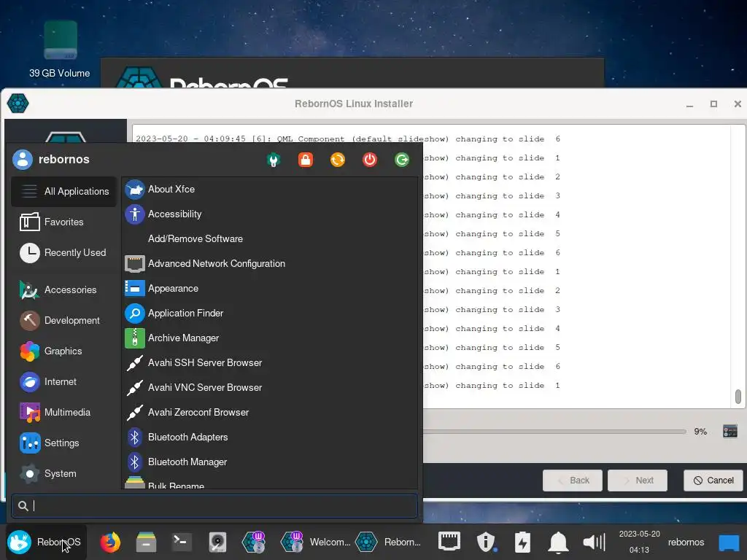The image size is (747, 560).
Task: Launch Advanced Network Configuration
Action: click(270, 264)
